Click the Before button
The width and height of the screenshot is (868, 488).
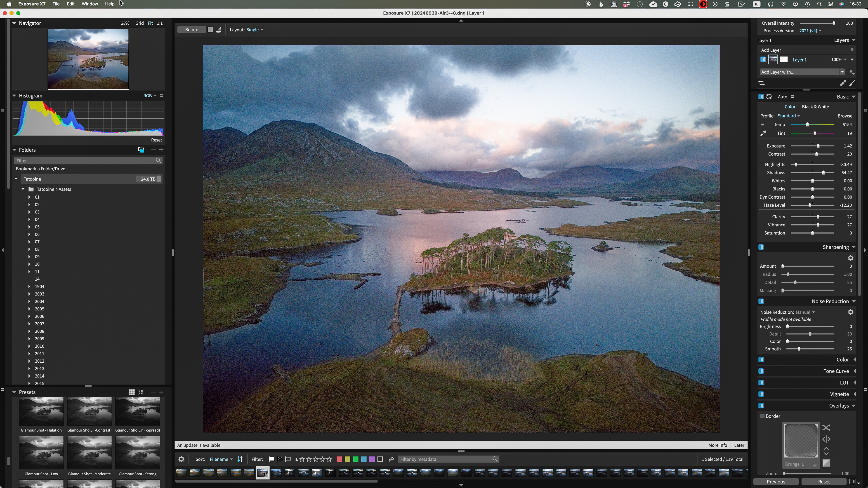(191, 30)
